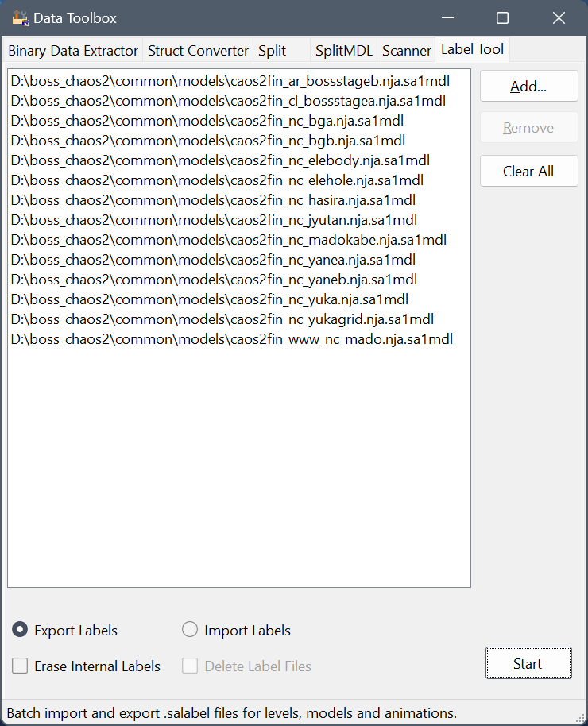The height and width of the screenshot is (726, 588).
Task: Select the Label Tool tab
Action: point(472,49)
